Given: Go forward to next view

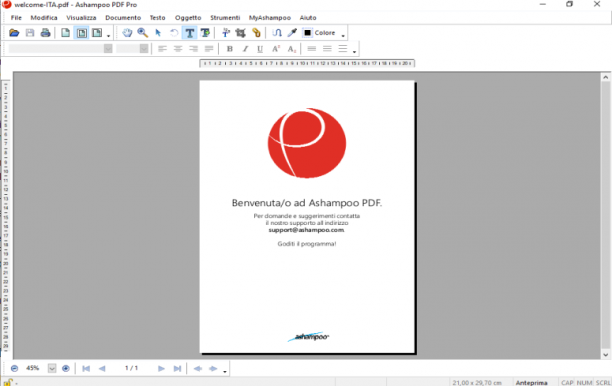Looking at the screenshot, I should 213,368.
